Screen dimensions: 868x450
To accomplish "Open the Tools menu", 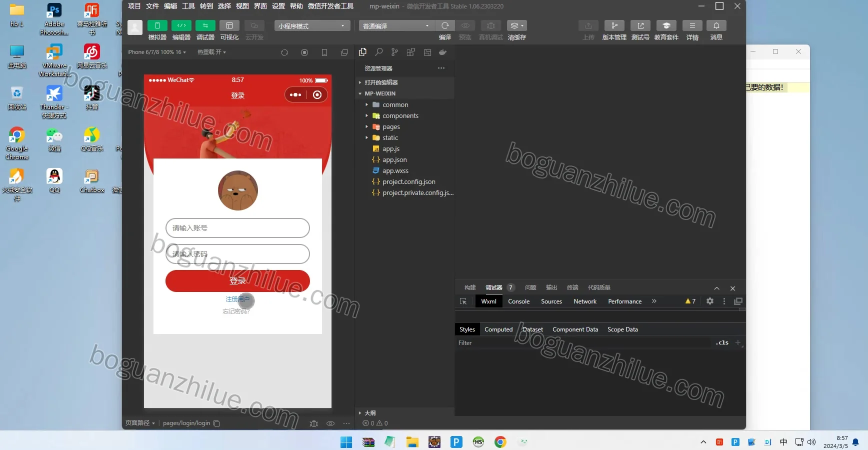I will (x=188, y=6).
